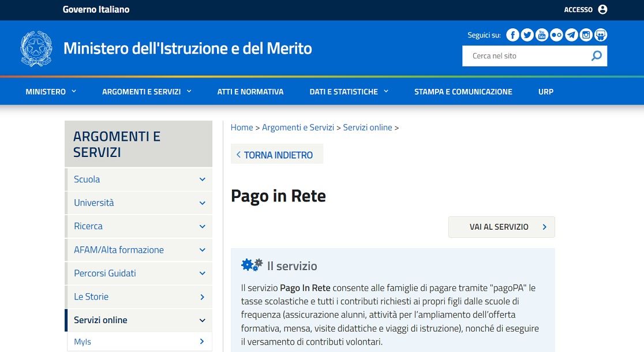The width and height of the screenshot is (644, 352).
Task: Expand the AFAM/Alta formazione chevron
Action: click(202, 250)
